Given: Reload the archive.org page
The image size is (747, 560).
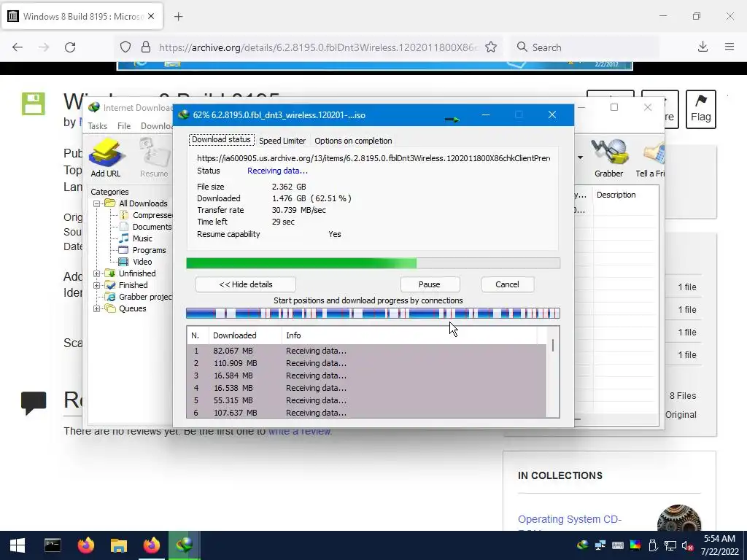Looking at the screenshot, I should click(70, 47).
